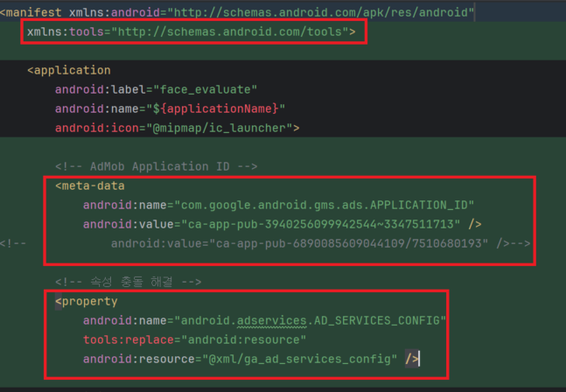This screenshot has height=392, width=566.
Task: Click the commented-out ca-app-pub-6890085609044109 value
Action: click(x=320, y=243)
